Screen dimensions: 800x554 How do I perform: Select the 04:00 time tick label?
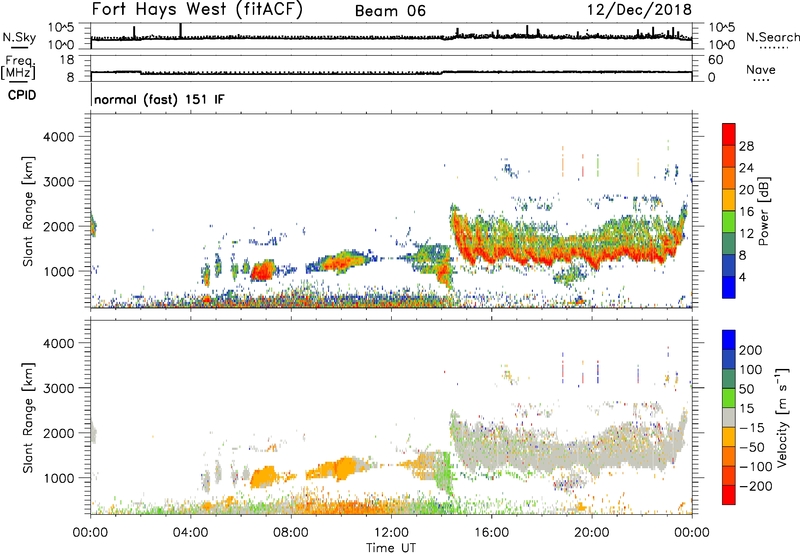[x=190, y=533]
